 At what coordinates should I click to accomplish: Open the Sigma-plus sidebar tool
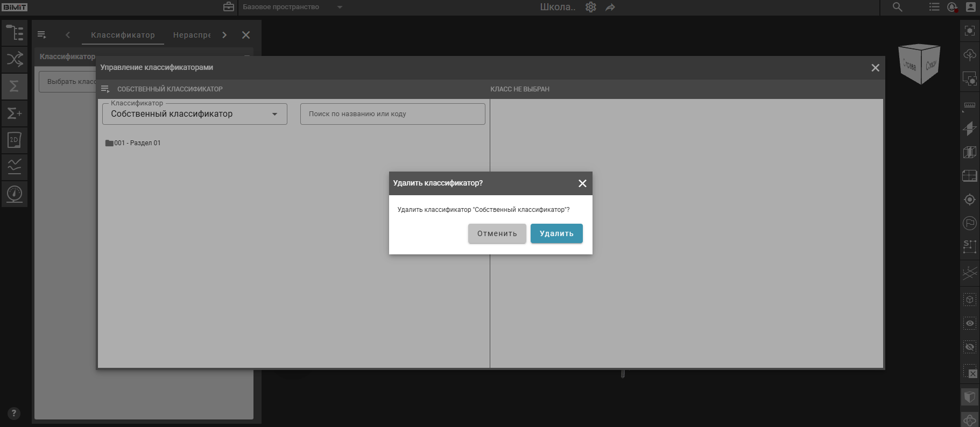tap(15, 113)
